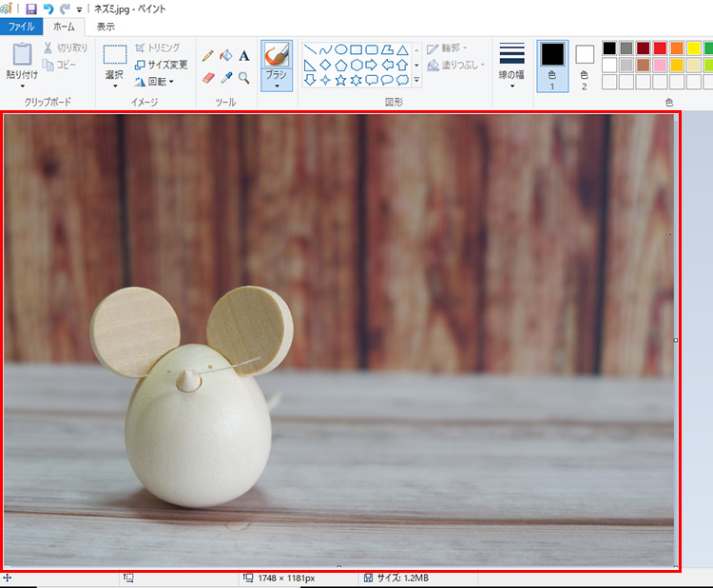Open the File (ファイル) menu
This screenshot has height=588, width=713.
point(21,27)
